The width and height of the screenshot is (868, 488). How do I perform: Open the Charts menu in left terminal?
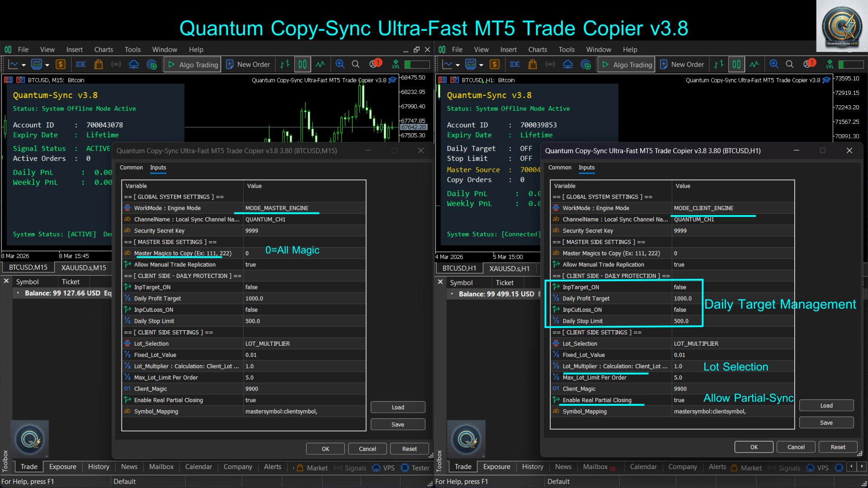104,50
